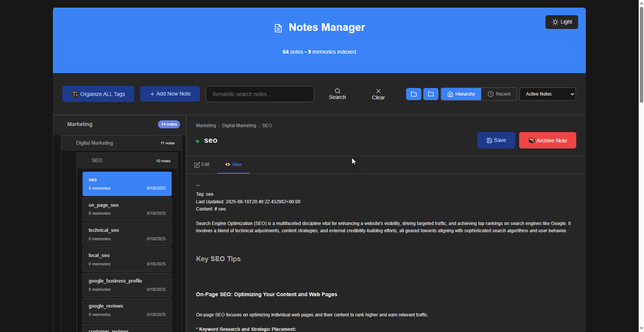Focus the Semantic search notes field

pos(260,94)
